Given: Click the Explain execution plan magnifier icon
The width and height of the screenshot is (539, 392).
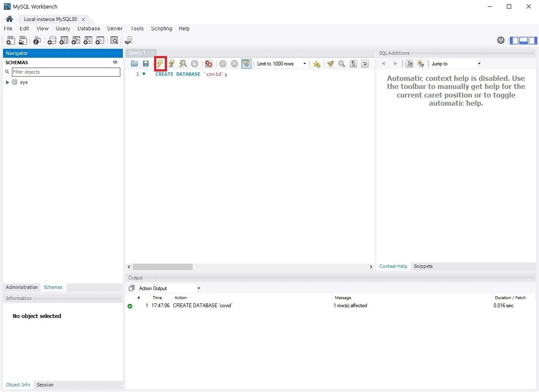Looking at the screenshot, I should [183, 64].
